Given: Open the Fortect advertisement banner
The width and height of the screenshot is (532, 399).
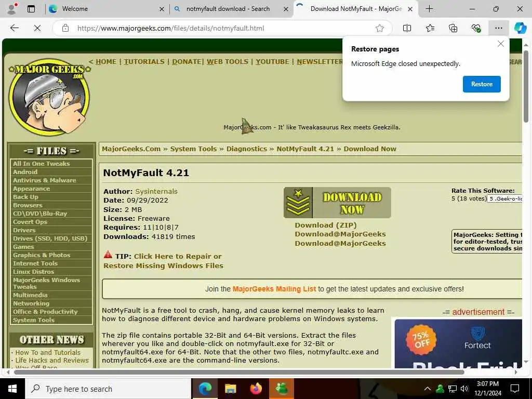Looking at the screenshot, I should [x=458, y=343].
